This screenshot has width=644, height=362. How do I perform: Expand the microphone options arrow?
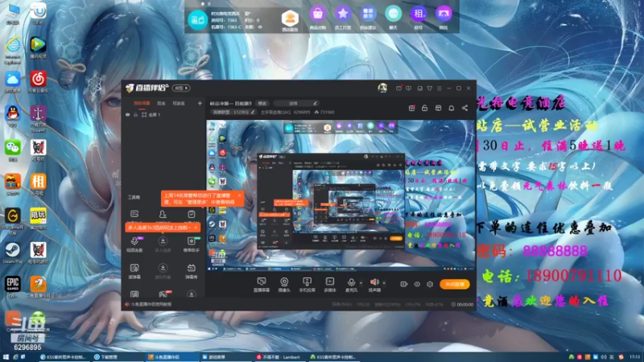(361, 283)
